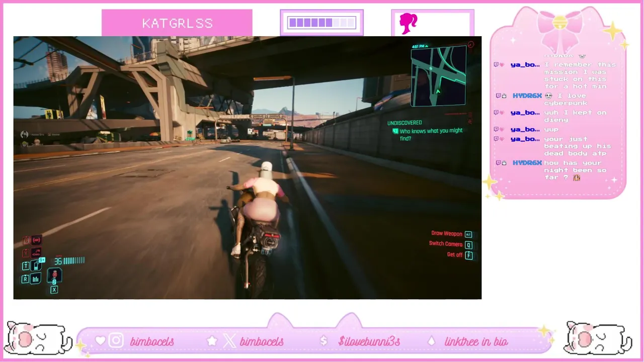Image resolution: width=644 pixels, height=362 pixels.
Task: Click the Get off label
Action: click(454, 255)
